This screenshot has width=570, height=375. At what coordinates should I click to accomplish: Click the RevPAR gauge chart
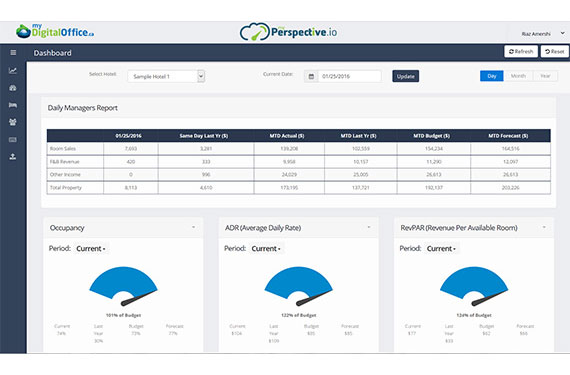474,286
